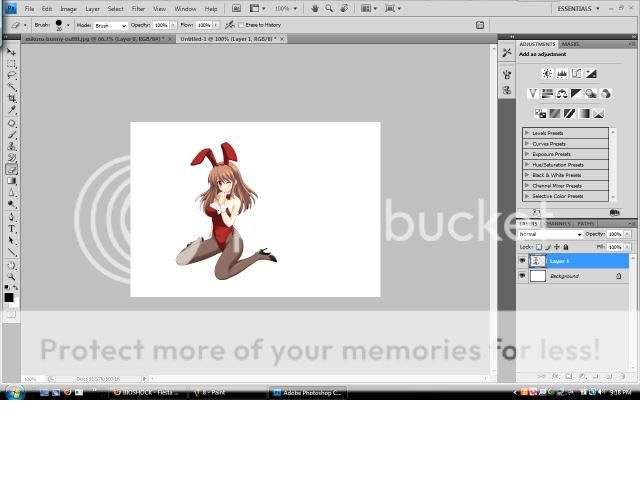640x485 pixels.
Task: Hide Layer 1 with eye icon
Action: coord(522,260)
